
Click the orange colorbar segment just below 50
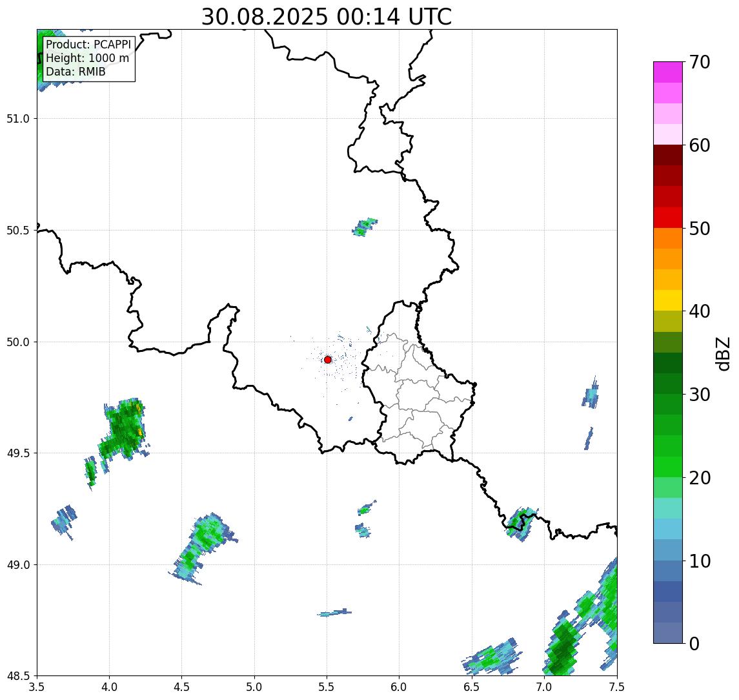668,238
